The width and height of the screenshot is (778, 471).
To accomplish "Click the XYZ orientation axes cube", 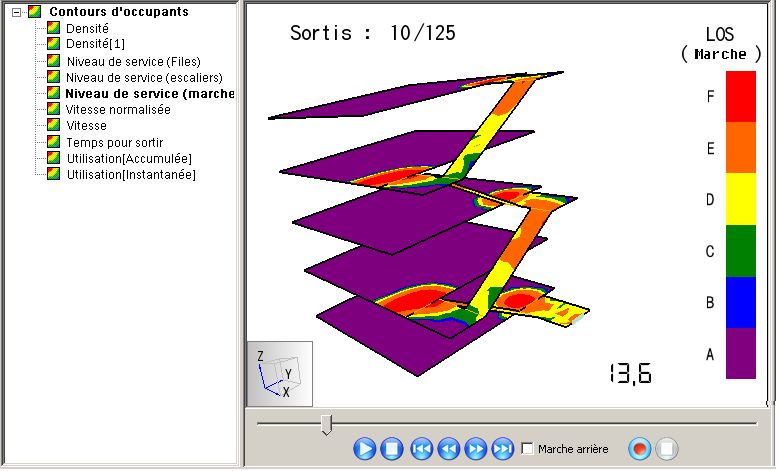I will [x=280, y=373].
